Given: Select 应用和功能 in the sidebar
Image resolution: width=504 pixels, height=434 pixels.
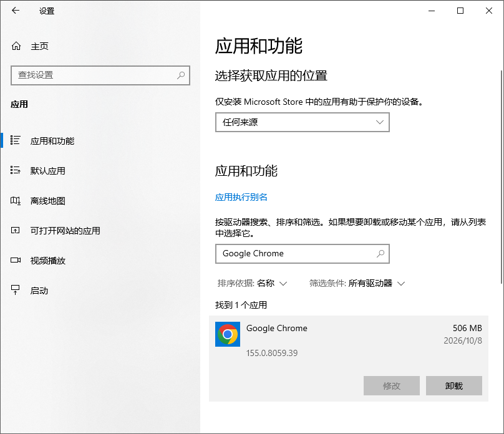Looking at the screenshot, I should (x=100, y=140).
